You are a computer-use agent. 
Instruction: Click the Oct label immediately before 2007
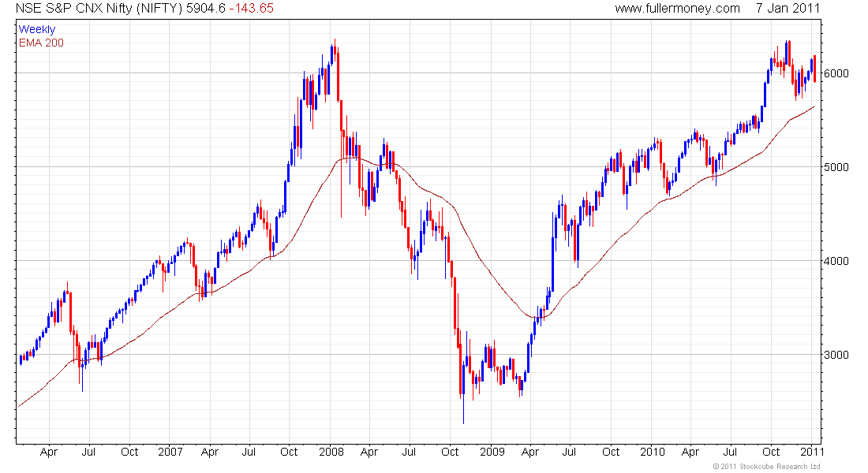pos(129,452)
